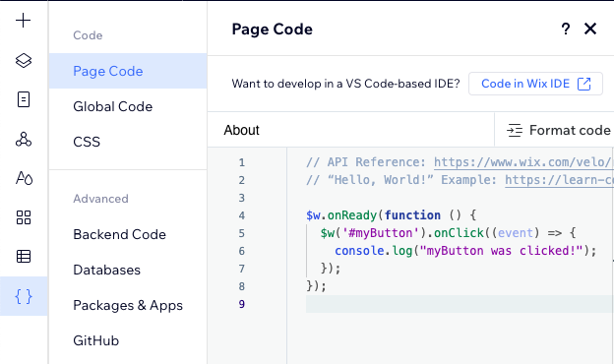The width and height of the screenshot is (614, 364).
Task: Open the Site Styles typography icon
Action: point(24,178)
